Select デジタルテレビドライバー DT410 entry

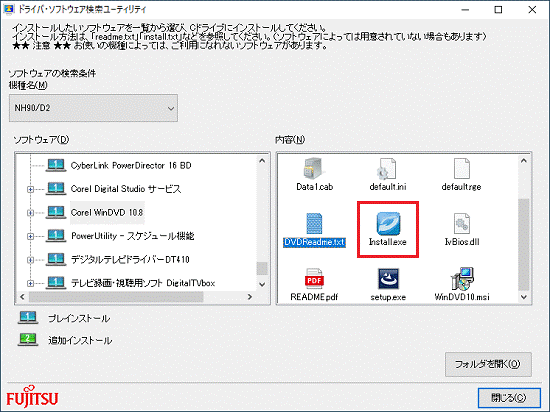[x=130, y=259]
